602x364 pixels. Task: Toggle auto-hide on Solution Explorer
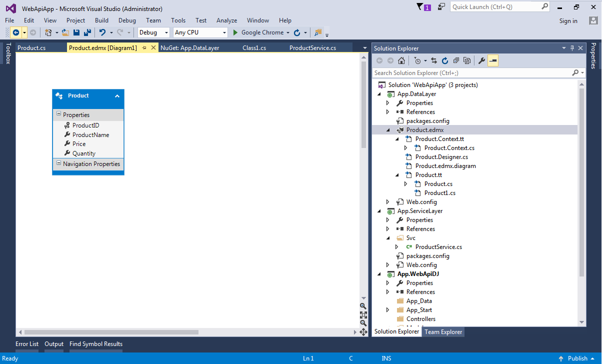pos(572,48)
